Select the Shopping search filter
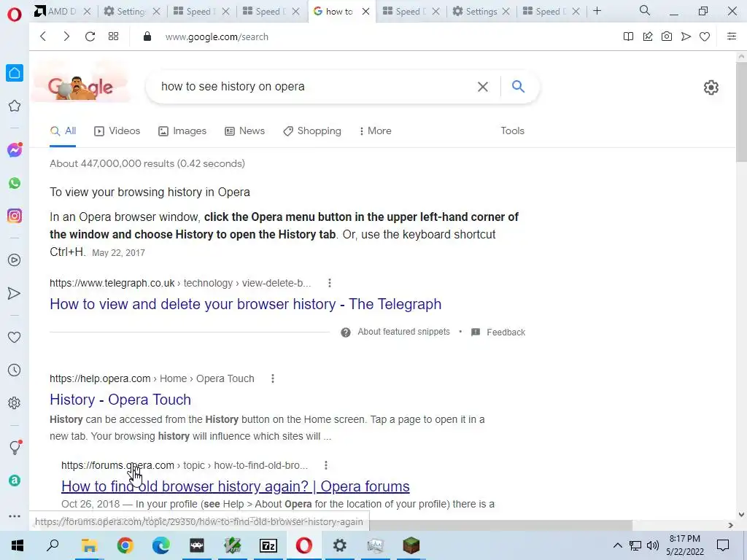This screenshot has height=560, width=747. (x=312, y=131)
